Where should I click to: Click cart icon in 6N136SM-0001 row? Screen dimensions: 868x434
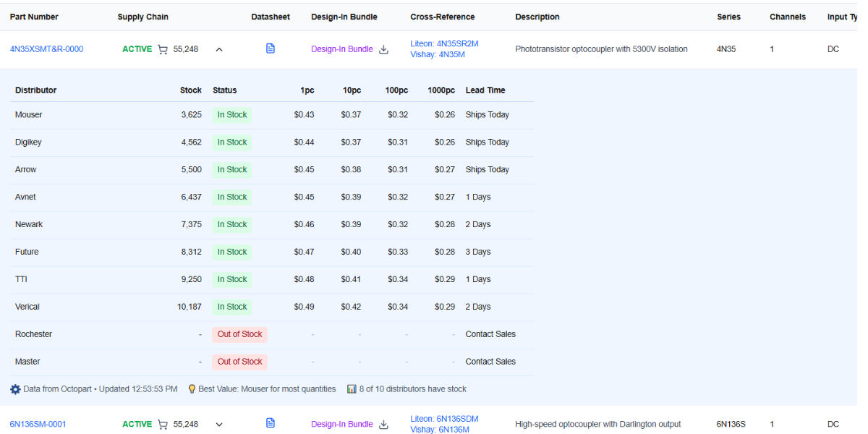[x=163, y=425]
